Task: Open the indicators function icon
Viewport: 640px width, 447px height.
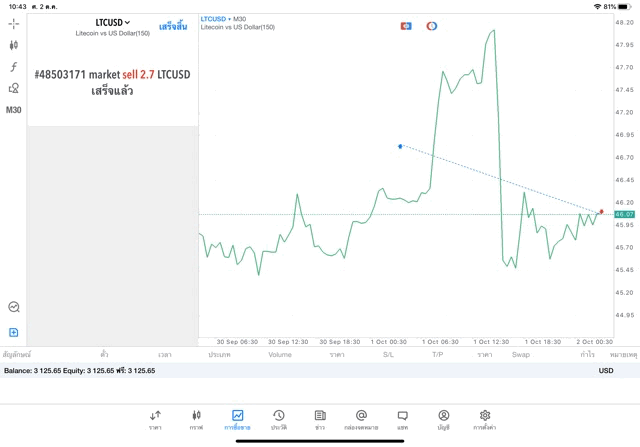Action: pos(14,67)
